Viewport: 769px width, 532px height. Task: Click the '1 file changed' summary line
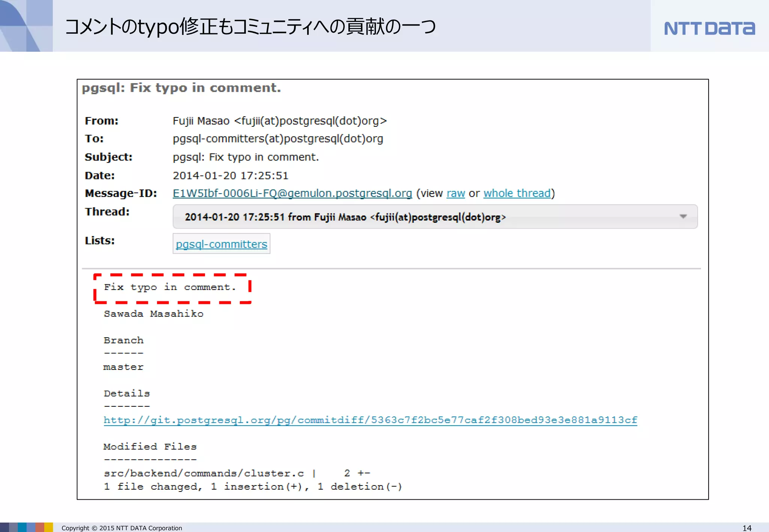[253, 487]
